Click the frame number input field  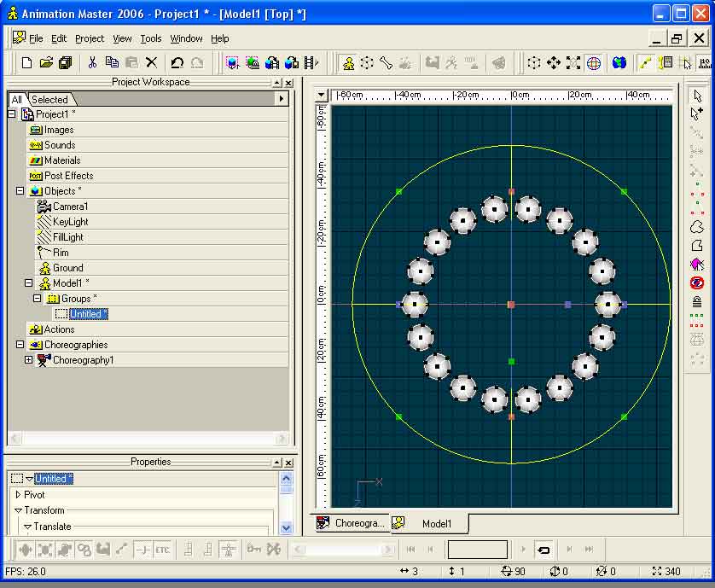[477, 550]
